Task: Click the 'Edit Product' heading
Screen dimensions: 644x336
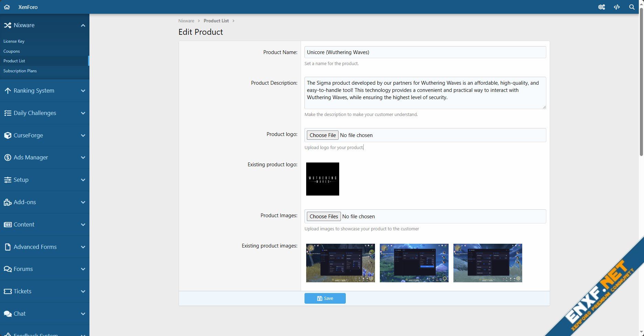Action: 201,32
